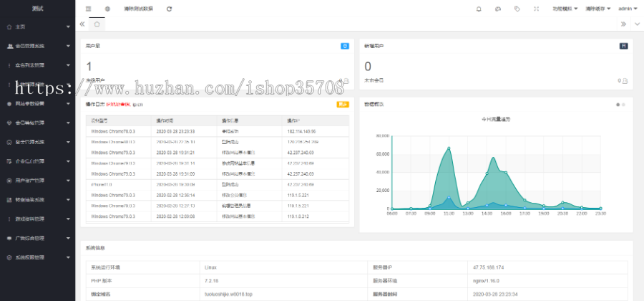Open the sidebar item above 用户资产管理
Screen dimensions: 644x301
coord(37,161)
